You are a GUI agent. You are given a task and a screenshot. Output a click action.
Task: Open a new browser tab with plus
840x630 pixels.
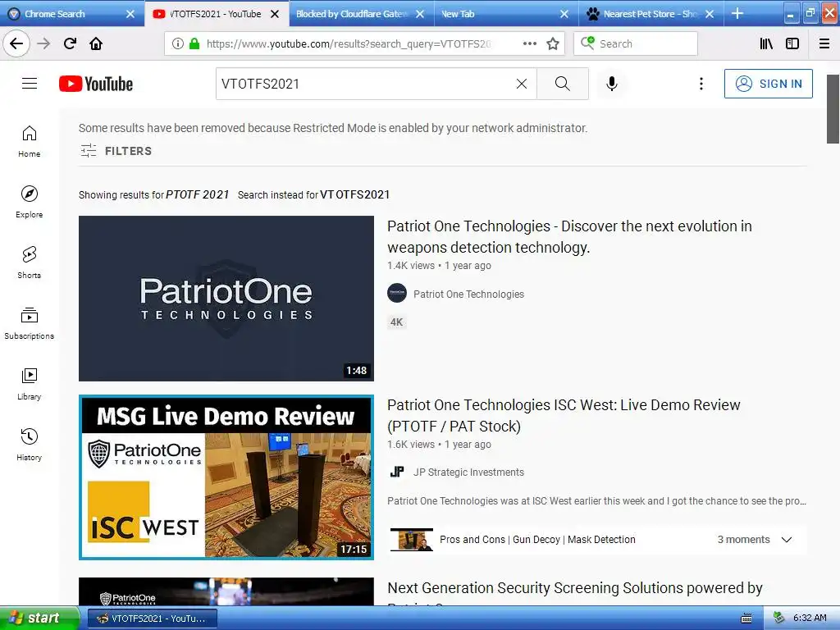737,13
